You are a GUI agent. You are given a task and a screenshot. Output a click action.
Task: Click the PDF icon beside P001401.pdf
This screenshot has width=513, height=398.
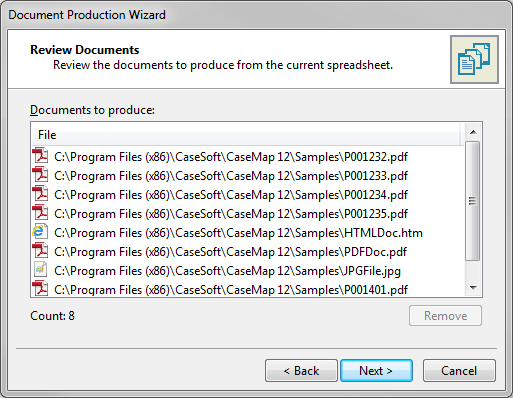point(40,289)
